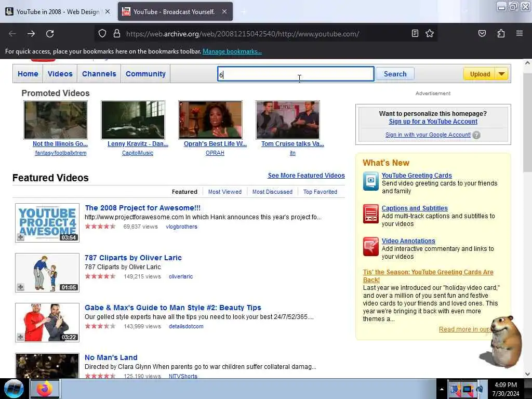Select the Most Viewed filter tab
The height and width of the screenshot is (399, 532).
click(x=225, y=192)
